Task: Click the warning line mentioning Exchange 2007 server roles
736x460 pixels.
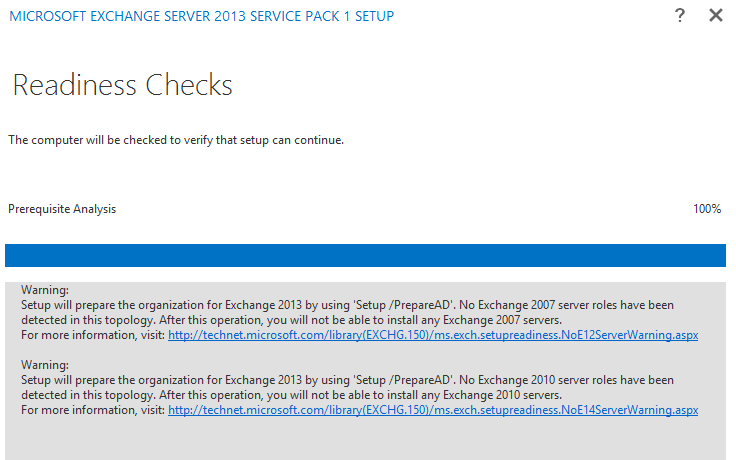Action: click(347, 305)
